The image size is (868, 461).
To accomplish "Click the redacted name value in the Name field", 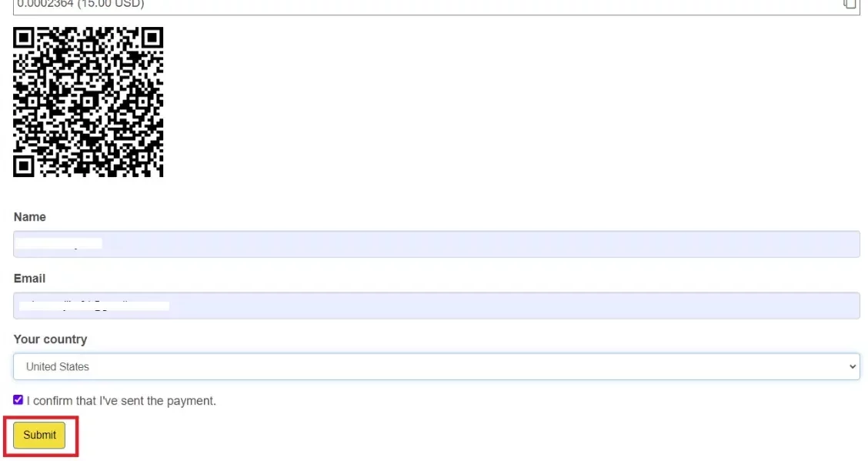I will 60,244.
